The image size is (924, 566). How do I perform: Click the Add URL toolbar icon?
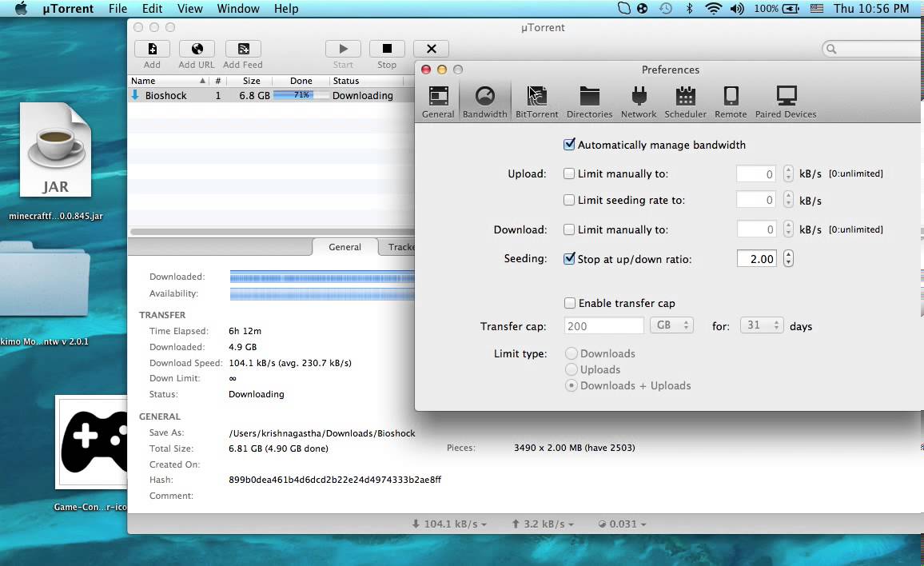pyautogui.click(x=197, y=49)
